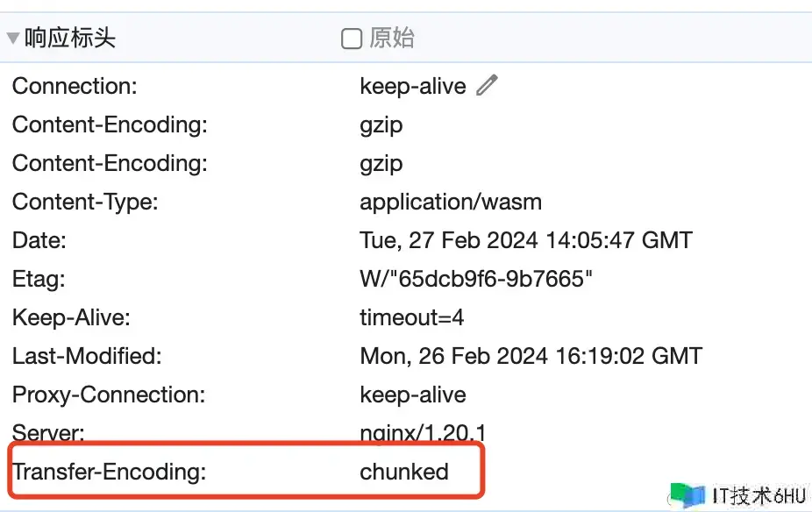Click the Transfer-Encoding header name

[109, 472]
